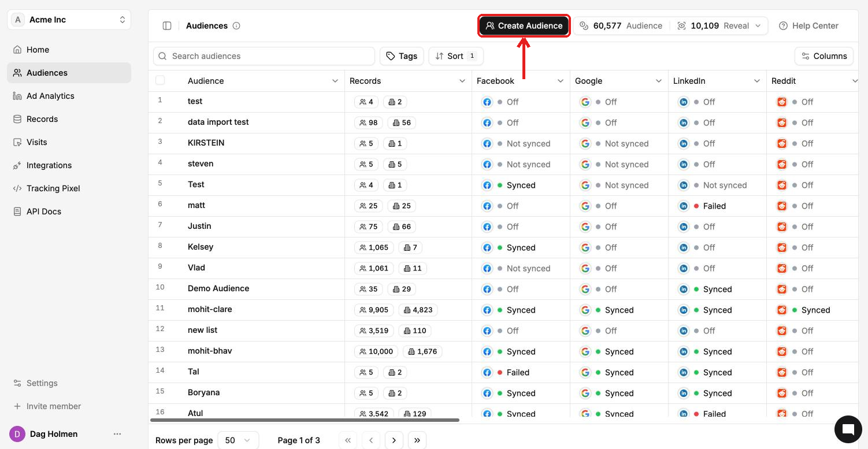Image resolution: width=868 pixels, height=449 pixels.
Task: Click the Facebook icon in Kelsey row
Action: (487, 247)
